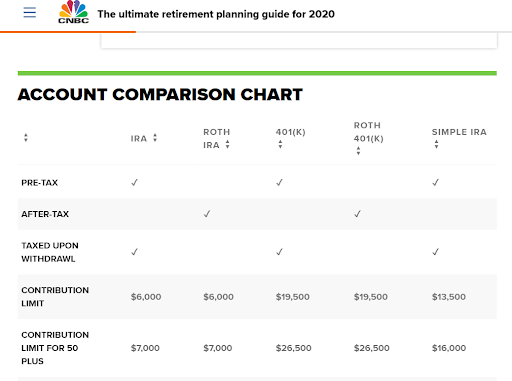
Task: Open the hamburger navigation menu
Action: (30, 13)
